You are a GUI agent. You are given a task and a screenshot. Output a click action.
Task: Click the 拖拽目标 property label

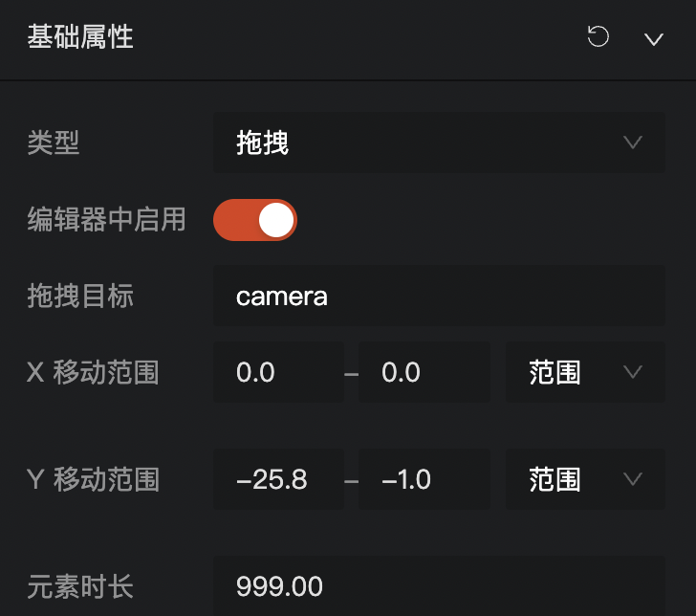pyautogui.click(x=80, y=296)
